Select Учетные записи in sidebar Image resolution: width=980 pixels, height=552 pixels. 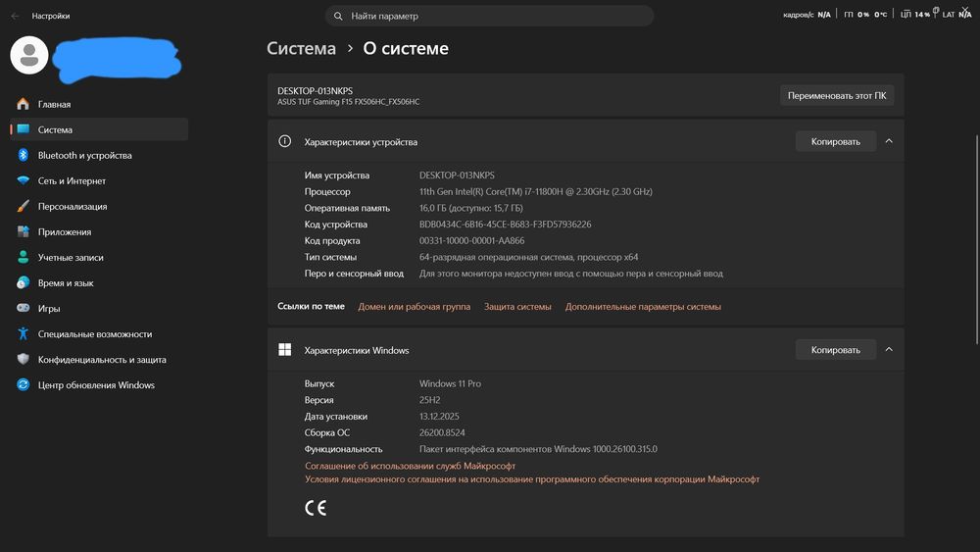99,257
